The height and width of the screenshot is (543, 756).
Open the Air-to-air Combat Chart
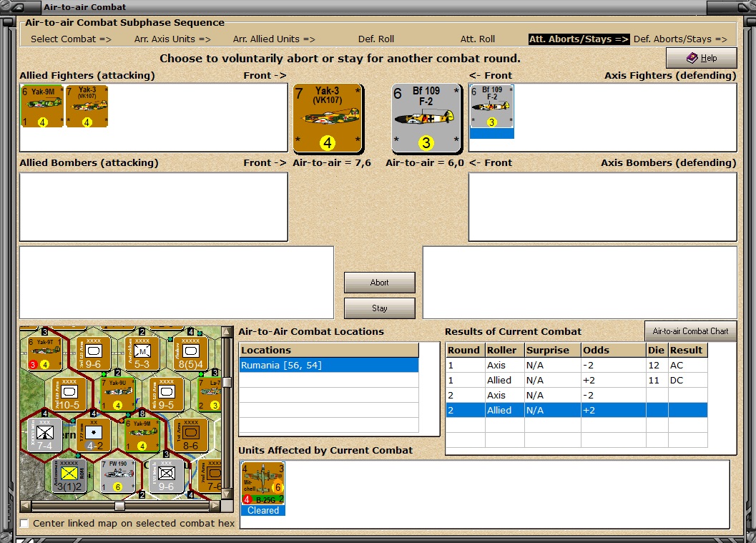click(x=690, y=331)
